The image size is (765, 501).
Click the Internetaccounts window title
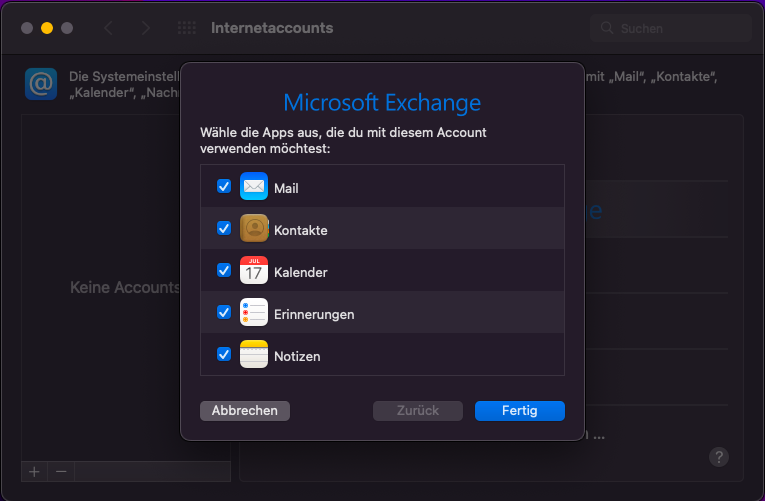(x=272, y=28)
